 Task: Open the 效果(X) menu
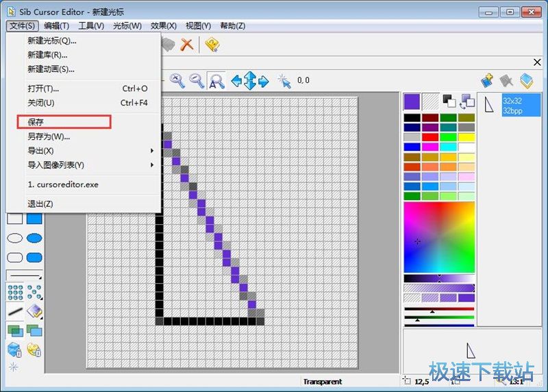point(162,26)
